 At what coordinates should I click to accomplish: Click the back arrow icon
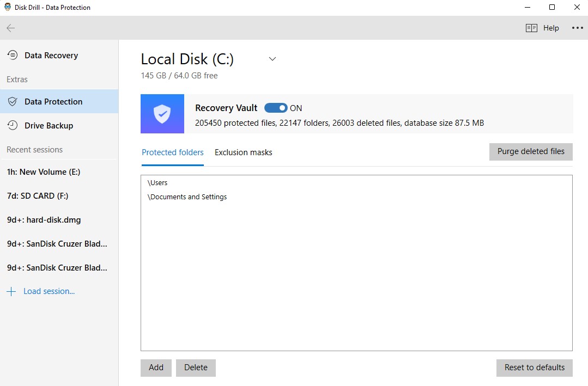pos(10,28)
